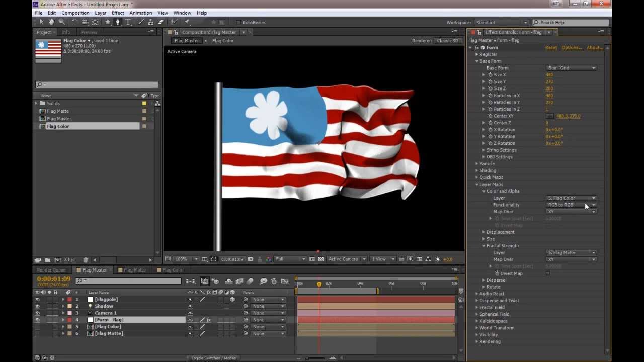This screenshot has height=362, width=644.
Task: Select the Zoom magnifier tool
Action: click(x=62, y=22)
